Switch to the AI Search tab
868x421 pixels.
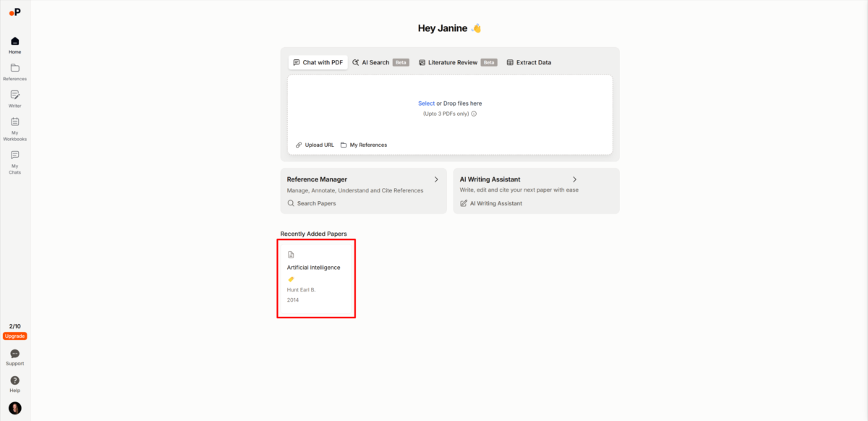[x=375, y=63]
